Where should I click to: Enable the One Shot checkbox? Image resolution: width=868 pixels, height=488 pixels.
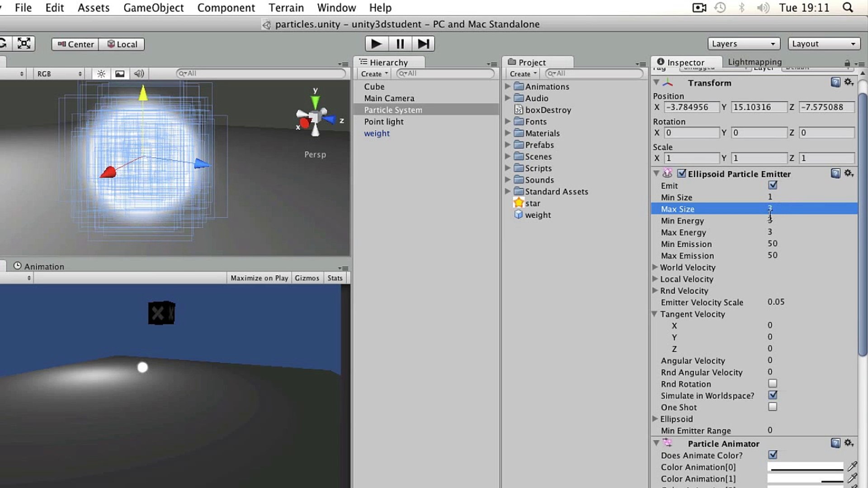pyautogui.click(x=772, y=407)
